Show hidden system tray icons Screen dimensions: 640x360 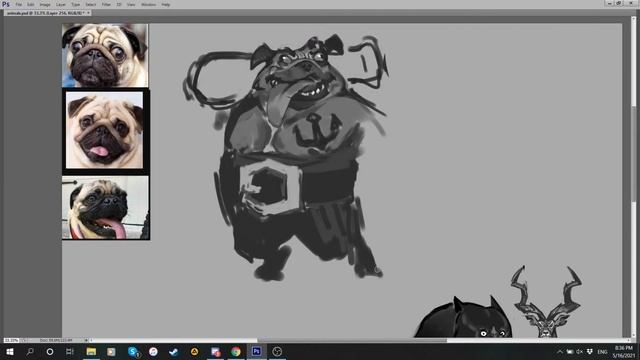click(560, 351)
